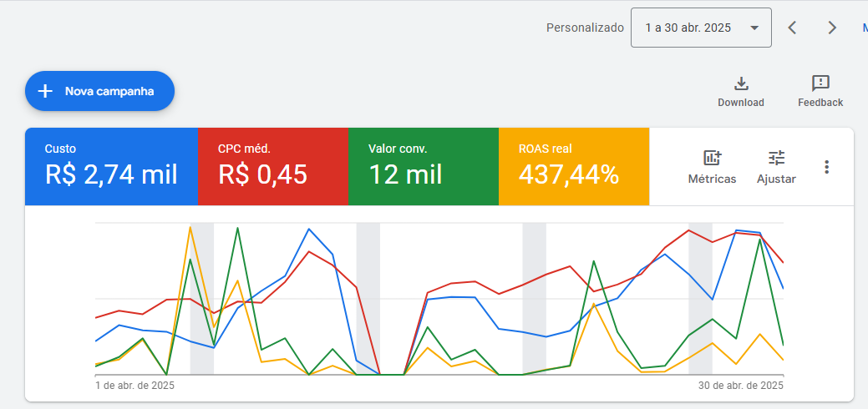Open the date range dropdown 1 a 30 abr. 2025

point(701,28)
